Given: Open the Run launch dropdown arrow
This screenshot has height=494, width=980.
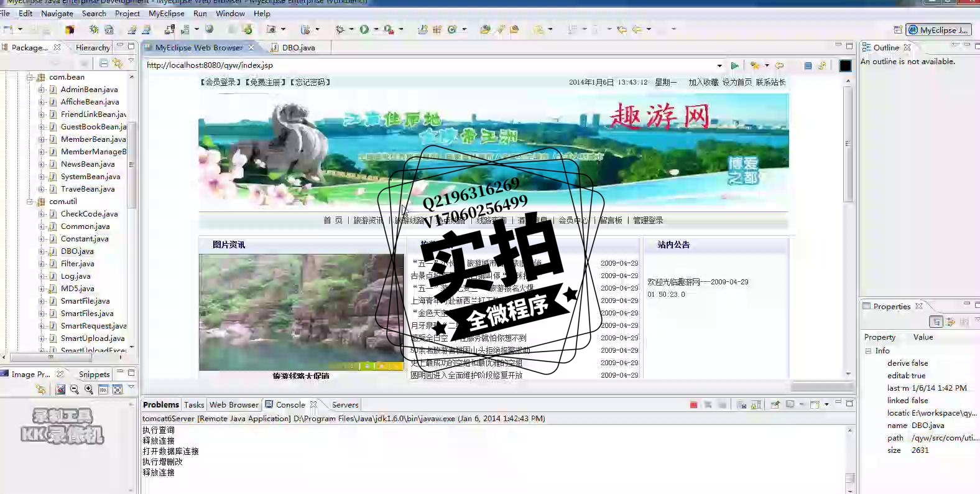Looking at the screenshot, I should (x=376, y=29).
